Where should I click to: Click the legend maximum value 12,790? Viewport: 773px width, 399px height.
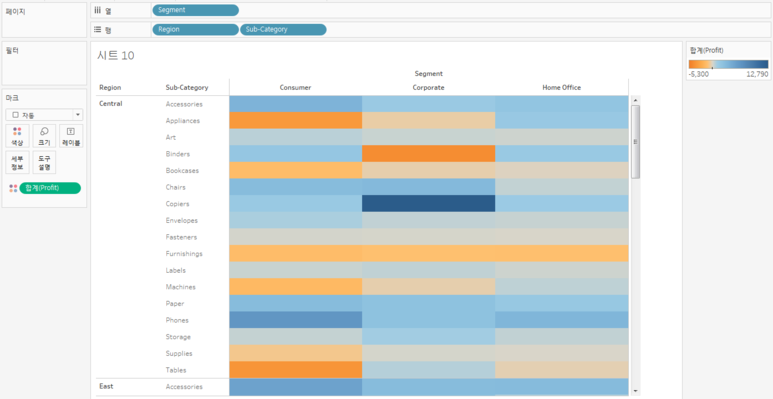(x=757, y=74)
